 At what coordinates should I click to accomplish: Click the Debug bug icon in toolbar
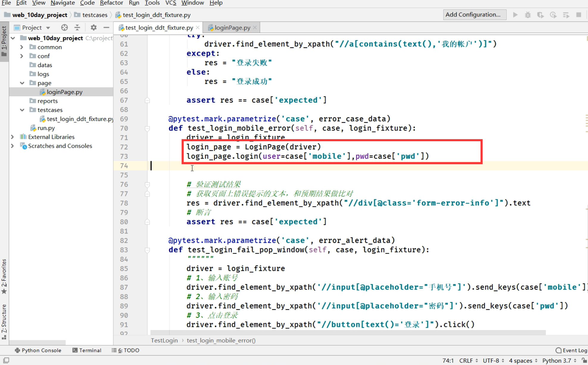528,15
